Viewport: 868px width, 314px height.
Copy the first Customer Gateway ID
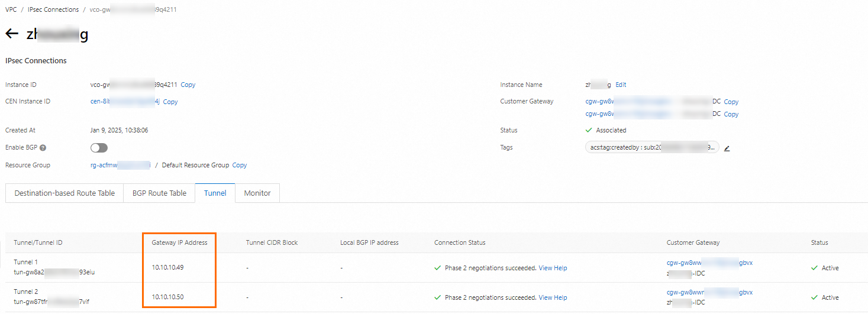click(x=731, y=102)
